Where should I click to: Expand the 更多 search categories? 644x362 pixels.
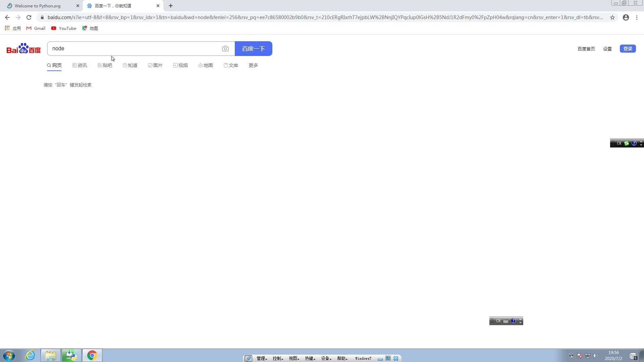click(x=253, y=65)
